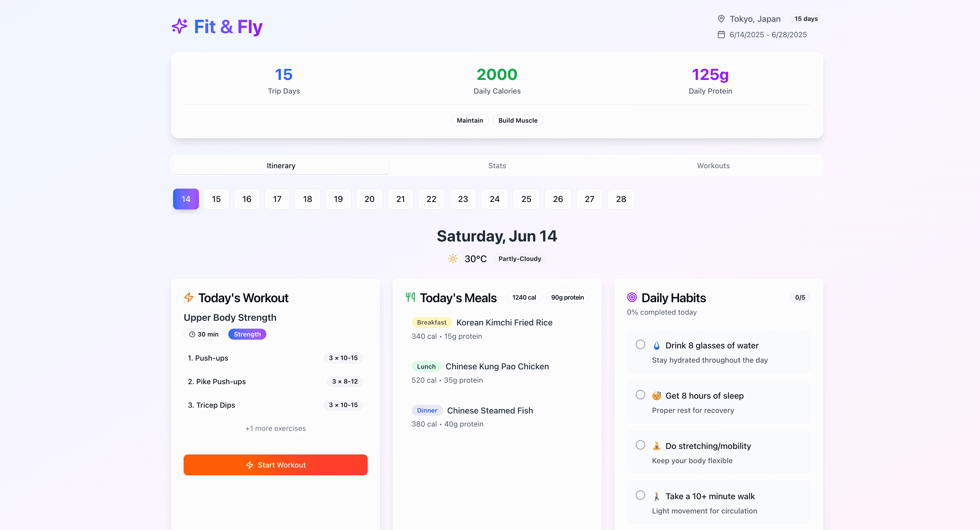The image size is (980, 530).
Task: Click the calendar icon beside trip dates
Action: pos(721,35)
